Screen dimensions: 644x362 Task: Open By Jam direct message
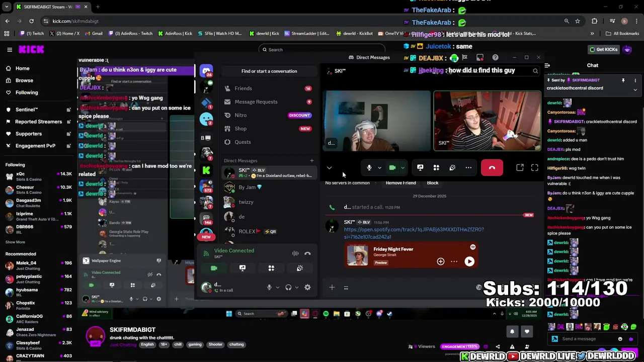coord(269,187)
